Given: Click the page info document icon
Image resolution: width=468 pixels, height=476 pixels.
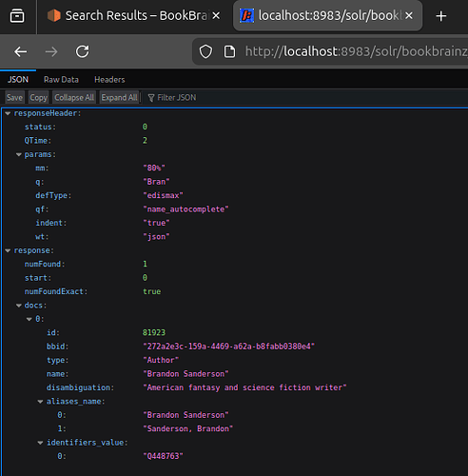Looking at the screenshot, I should point(229,51).
